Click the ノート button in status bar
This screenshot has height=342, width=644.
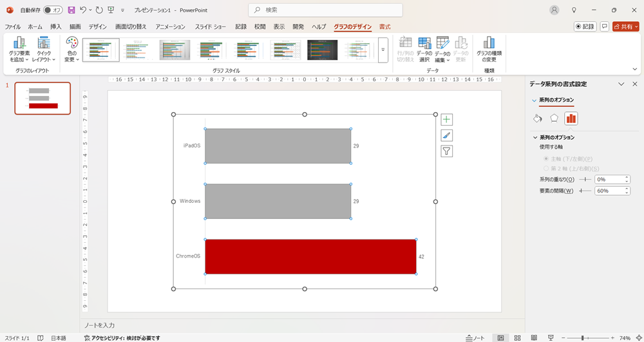click(475, 338)
